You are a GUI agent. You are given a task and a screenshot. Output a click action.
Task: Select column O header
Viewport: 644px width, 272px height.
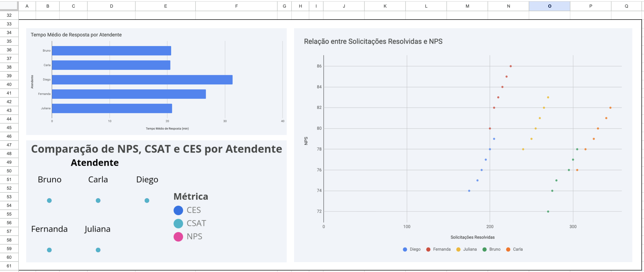[549, 6]
